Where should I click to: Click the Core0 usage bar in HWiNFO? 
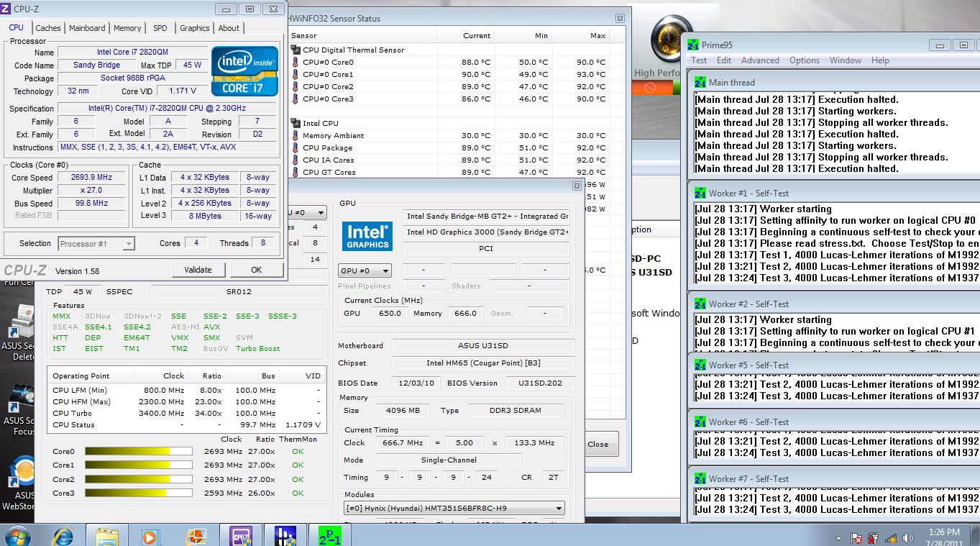pos(139,451)
